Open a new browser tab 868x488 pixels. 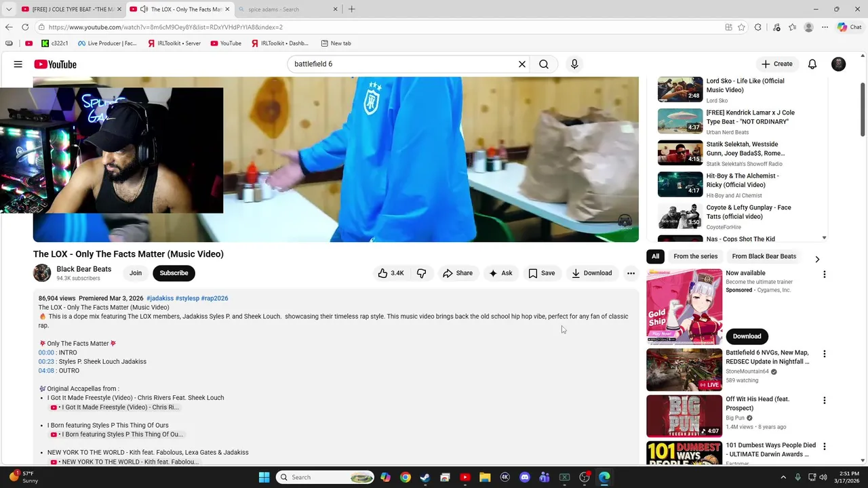pos(351,9)
